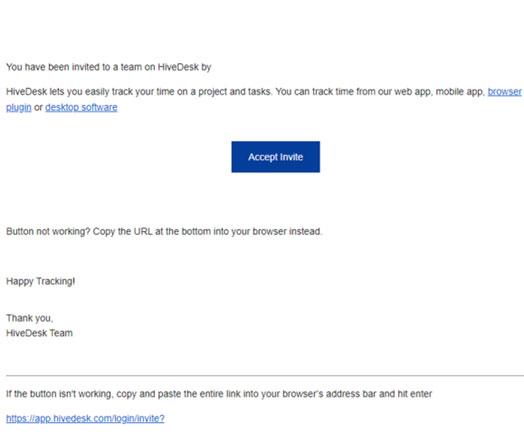Click the "Thank you," closing line

coord(29,318)
